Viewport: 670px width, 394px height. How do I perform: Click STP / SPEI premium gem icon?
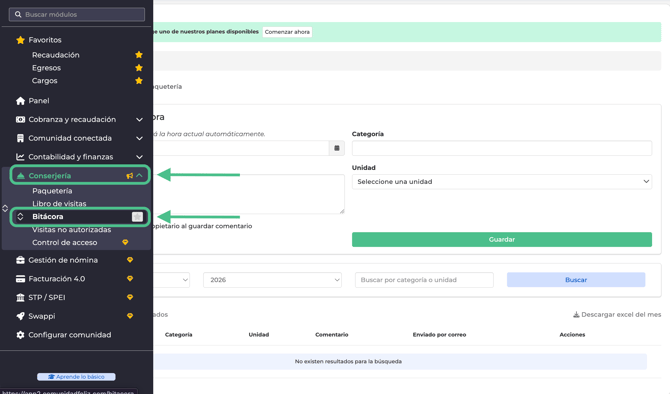pyautogui.click(x=130, y=297)
